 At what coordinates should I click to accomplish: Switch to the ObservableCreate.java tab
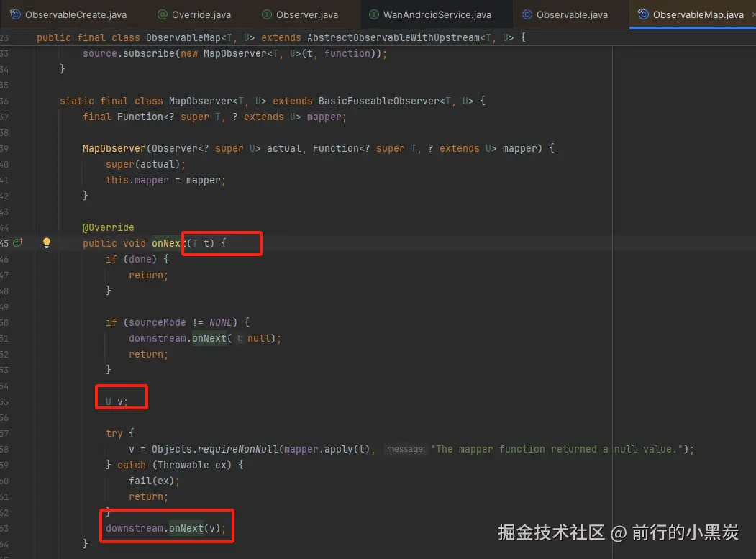click(x=68, y=14)
